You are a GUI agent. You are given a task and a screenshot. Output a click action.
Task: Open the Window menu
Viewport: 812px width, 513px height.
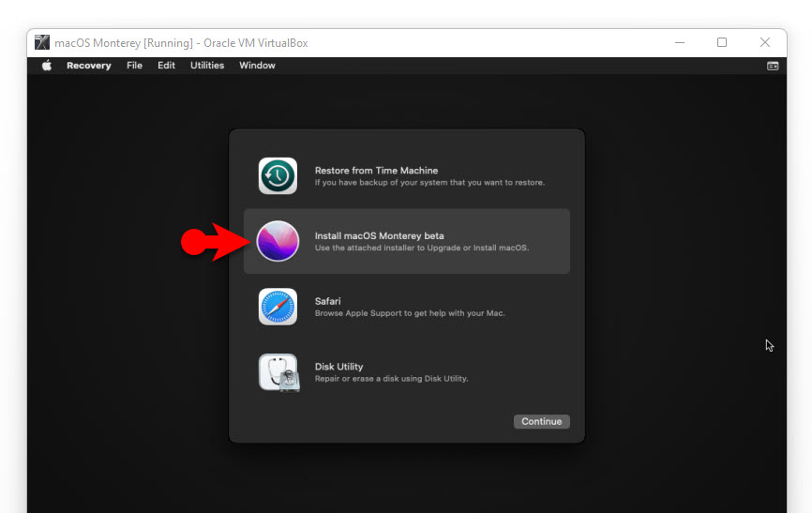(x=257, y=66)
